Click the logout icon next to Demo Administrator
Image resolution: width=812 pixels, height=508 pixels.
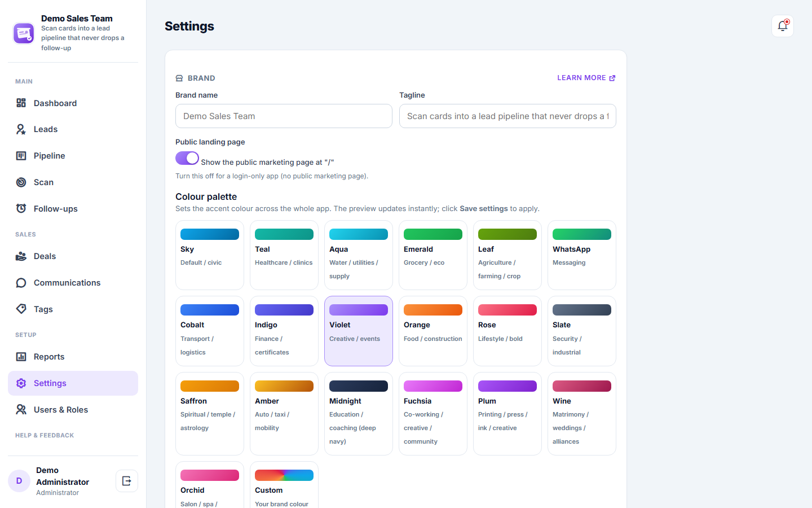coord(127,481)
